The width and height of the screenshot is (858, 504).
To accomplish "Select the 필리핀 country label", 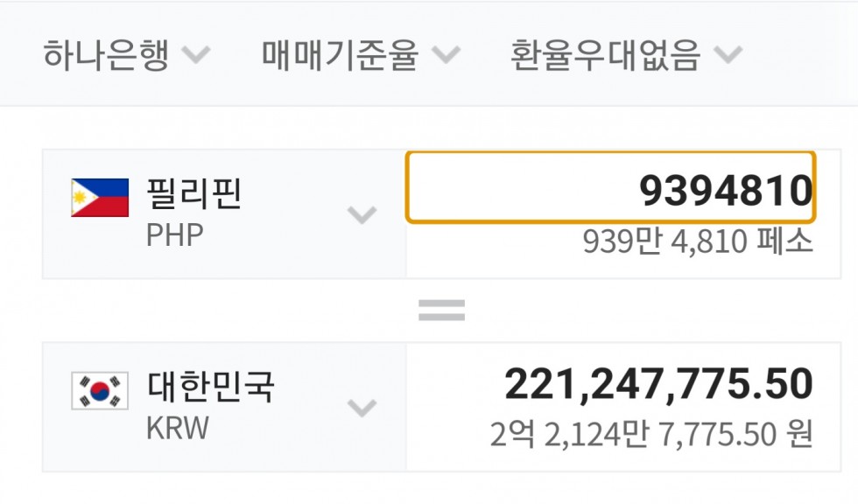I will point(193,194).
